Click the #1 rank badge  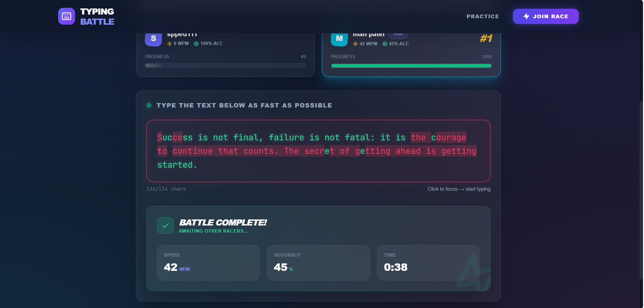tap(486, 38)
